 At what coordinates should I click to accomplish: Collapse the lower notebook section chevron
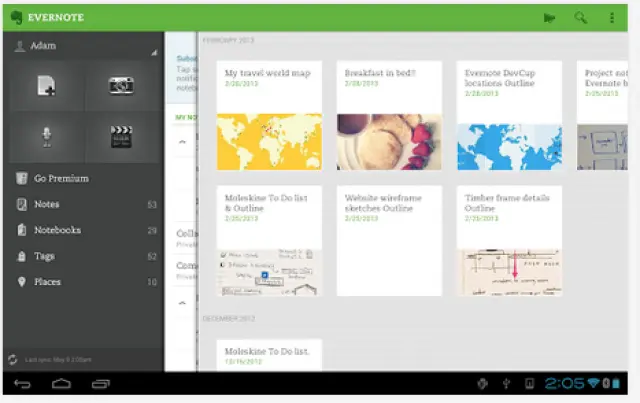click(x=182, y=302)
